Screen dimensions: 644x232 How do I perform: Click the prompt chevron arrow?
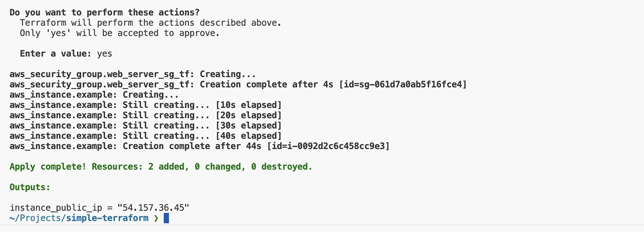(157, 219)
